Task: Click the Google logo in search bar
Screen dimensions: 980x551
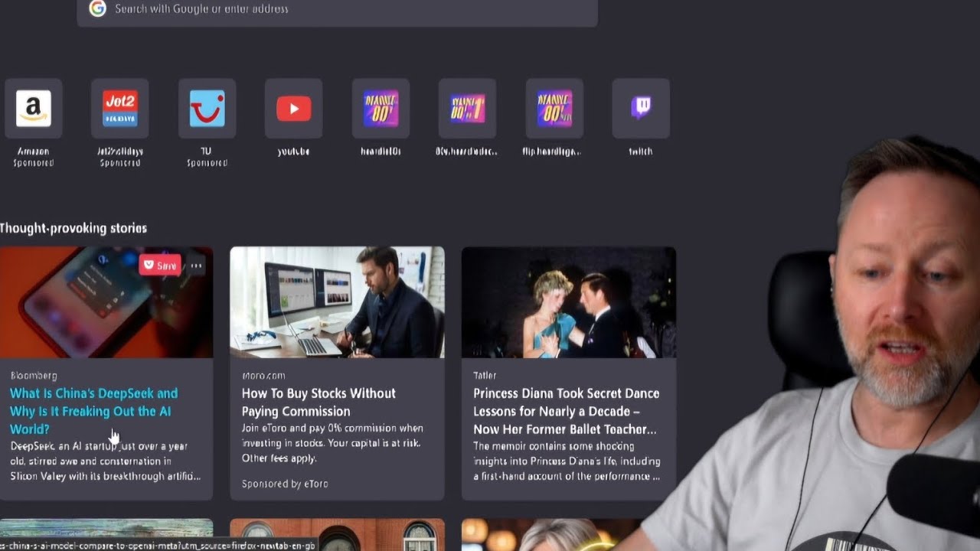Action: click(97, 8)
